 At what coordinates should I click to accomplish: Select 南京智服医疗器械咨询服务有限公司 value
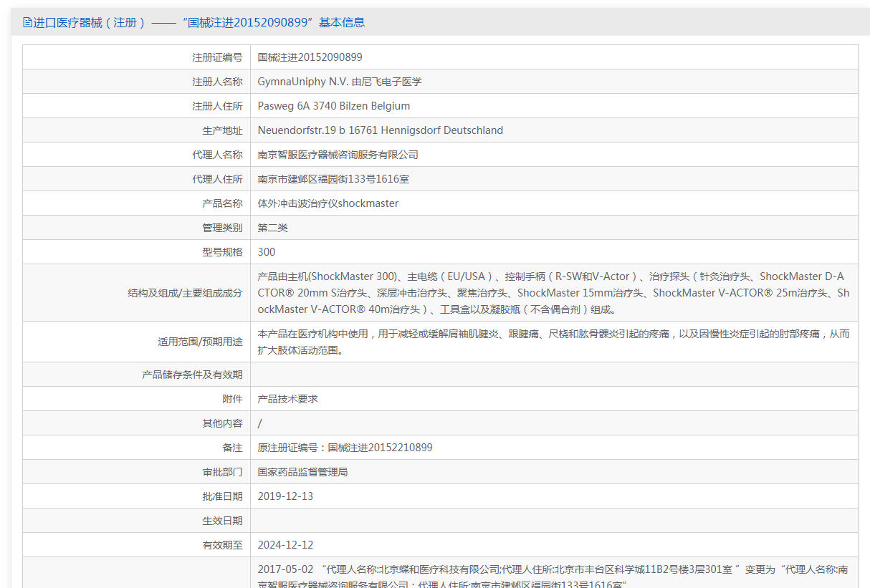point(338,155)
